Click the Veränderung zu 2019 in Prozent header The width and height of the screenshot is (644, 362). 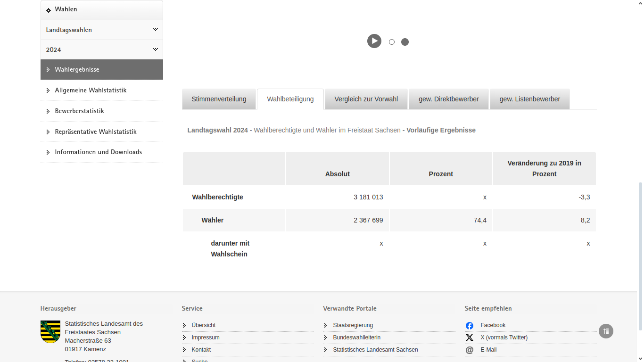click(545, 168)
